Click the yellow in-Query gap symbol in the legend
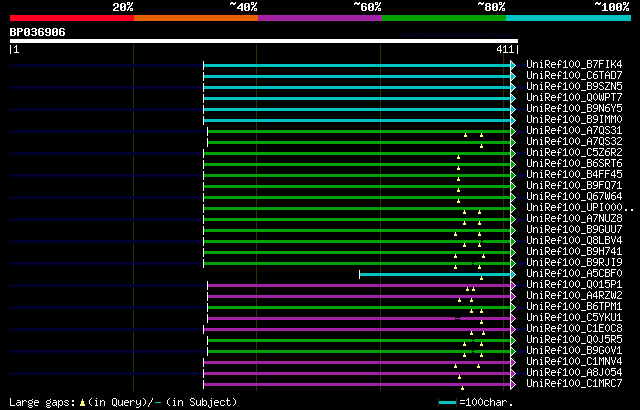This screenshot has width=640, height=410. tap(82, 403)
